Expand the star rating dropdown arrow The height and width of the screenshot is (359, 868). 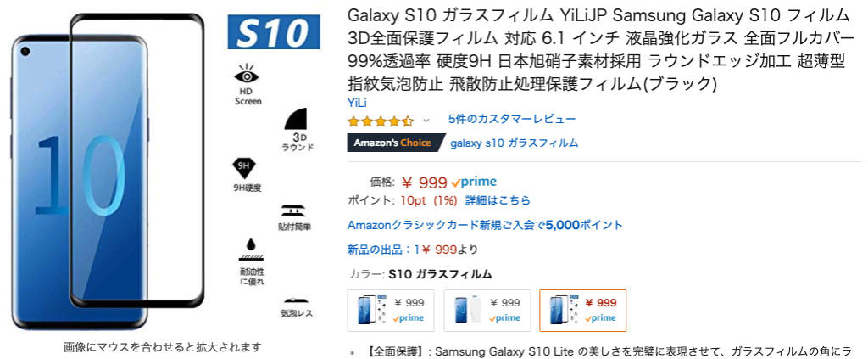pyautogui.click(x=426, y=121)
